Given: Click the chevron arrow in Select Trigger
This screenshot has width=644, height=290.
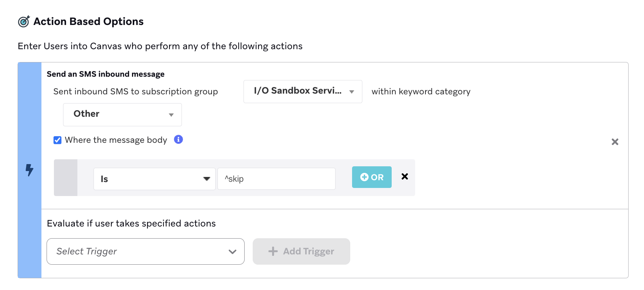Looking at the screenshot, I should pyautogui.click(x=232, y=252).
